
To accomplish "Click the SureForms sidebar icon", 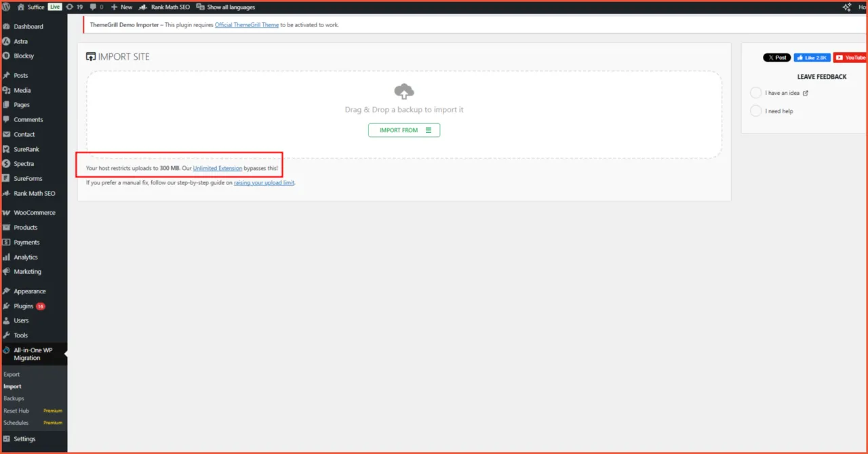I will 7,178.
